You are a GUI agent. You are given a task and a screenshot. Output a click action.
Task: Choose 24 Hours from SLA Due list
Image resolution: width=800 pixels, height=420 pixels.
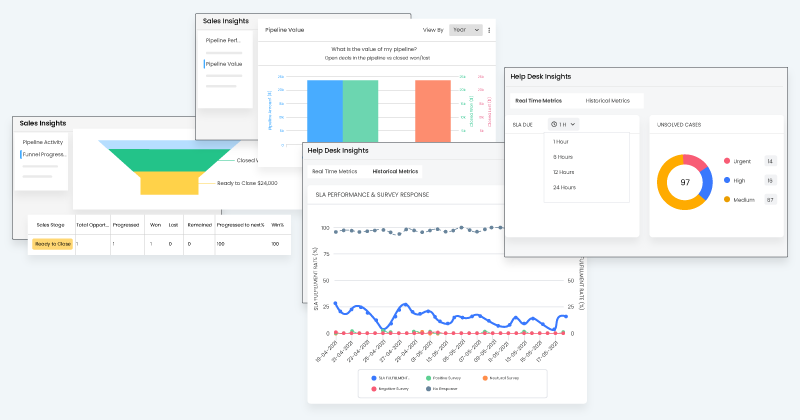click(565, 187)
